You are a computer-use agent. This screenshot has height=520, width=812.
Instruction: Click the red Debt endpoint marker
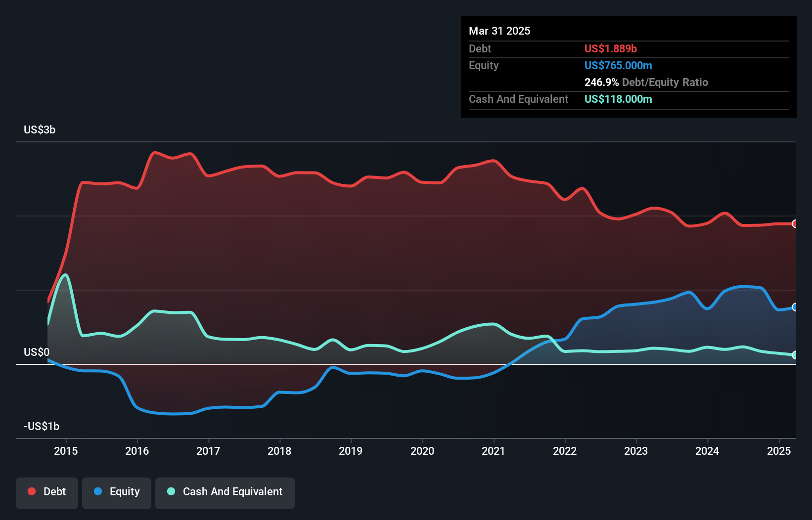tap(795, 224)
